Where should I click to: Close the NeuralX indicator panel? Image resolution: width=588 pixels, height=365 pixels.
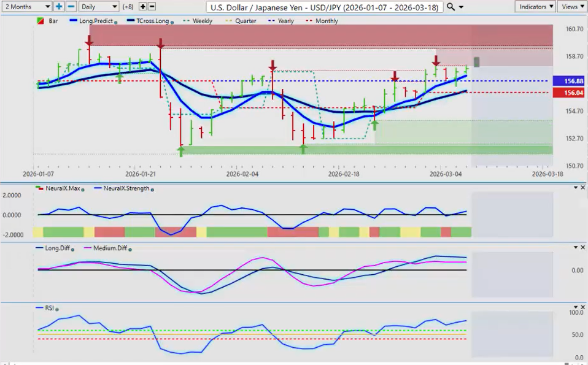[x=582, y=187]
